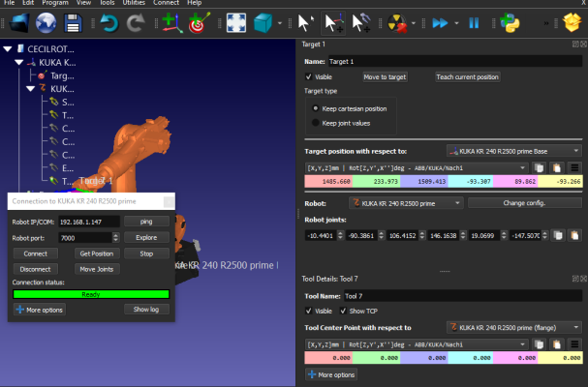Collapse the CECILROT station tree node
Image resolution: width=588 pixels, height=387 pixels.
pyautogui.click(x=8, y=48)
